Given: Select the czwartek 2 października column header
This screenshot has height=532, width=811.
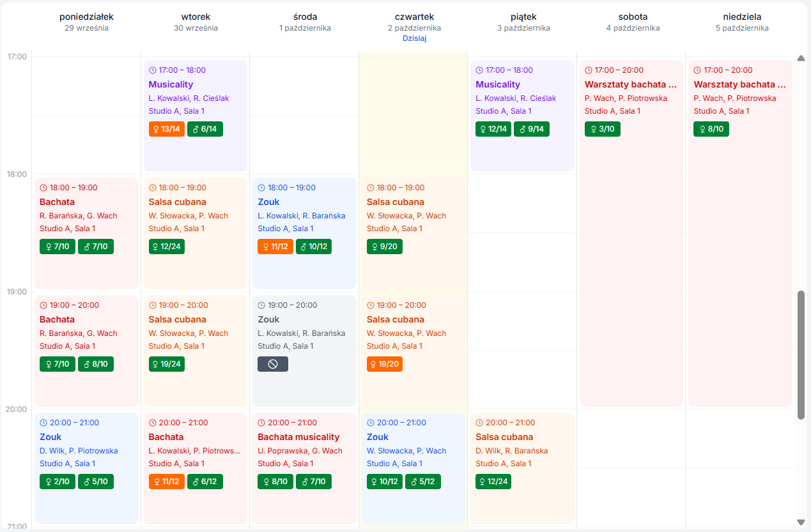Looking at the screenshot, I should tap(414, 22).
